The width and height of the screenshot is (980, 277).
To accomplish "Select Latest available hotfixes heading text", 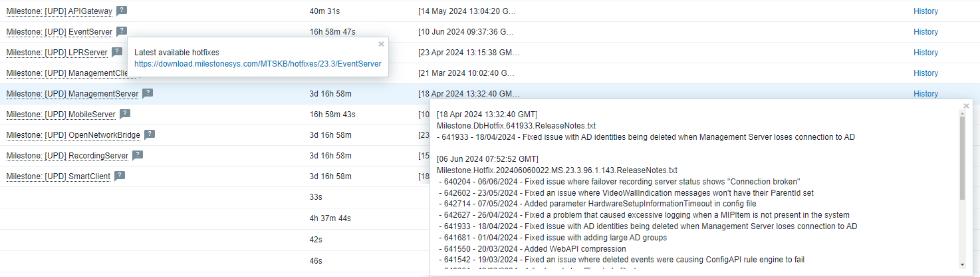I will click(177, 53).
